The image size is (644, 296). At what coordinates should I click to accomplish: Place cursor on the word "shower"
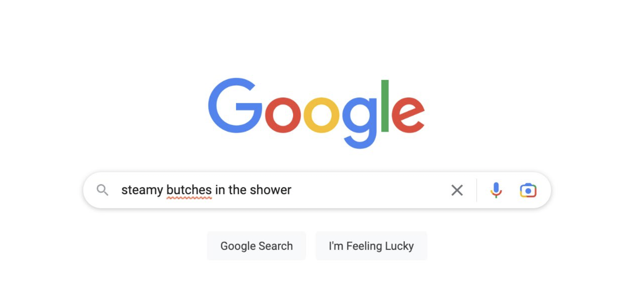tap(270, 190)
